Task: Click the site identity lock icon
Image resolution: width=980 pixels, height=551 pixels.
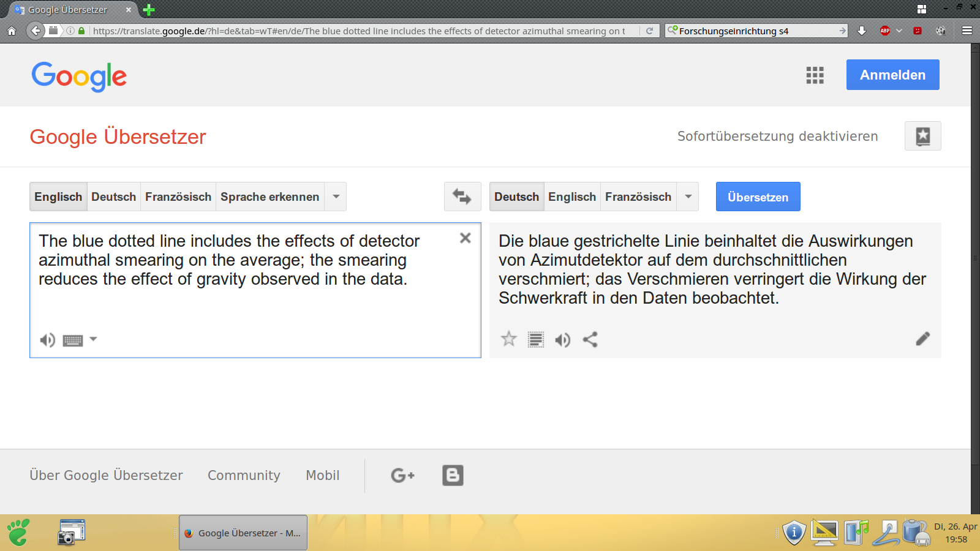Action: [81, 31]
